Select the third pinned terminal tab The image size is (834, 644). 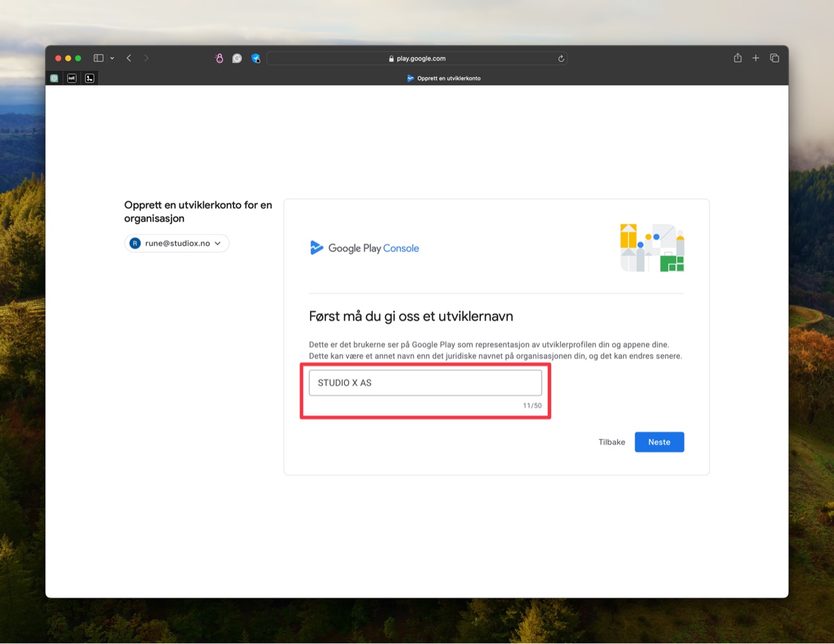point(90,79)
